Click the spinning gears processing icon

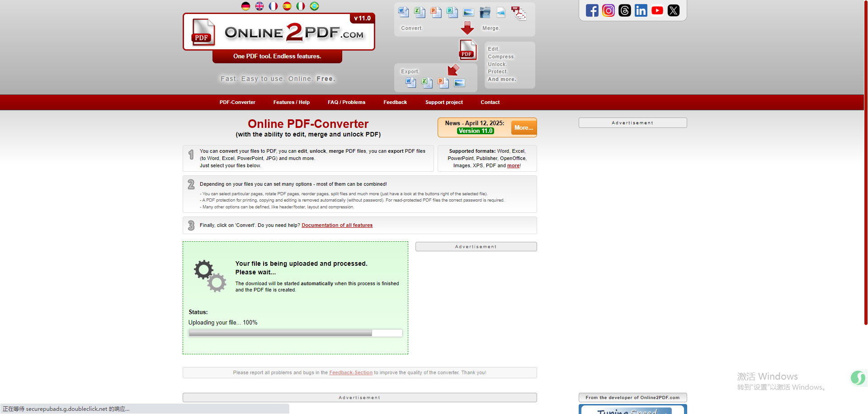coord(210,276)
